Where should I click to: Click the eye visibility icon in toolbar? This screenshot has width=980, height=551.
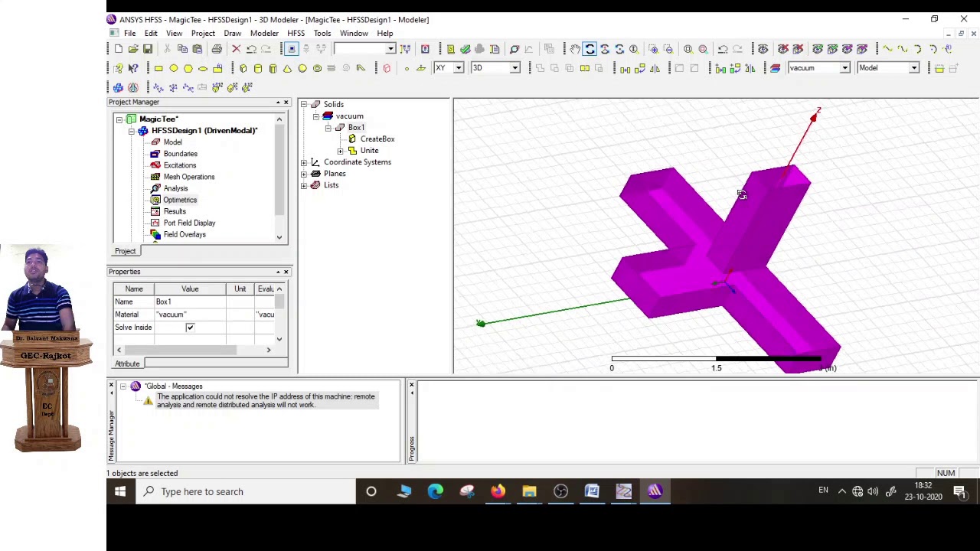click(x=763, y=49)
